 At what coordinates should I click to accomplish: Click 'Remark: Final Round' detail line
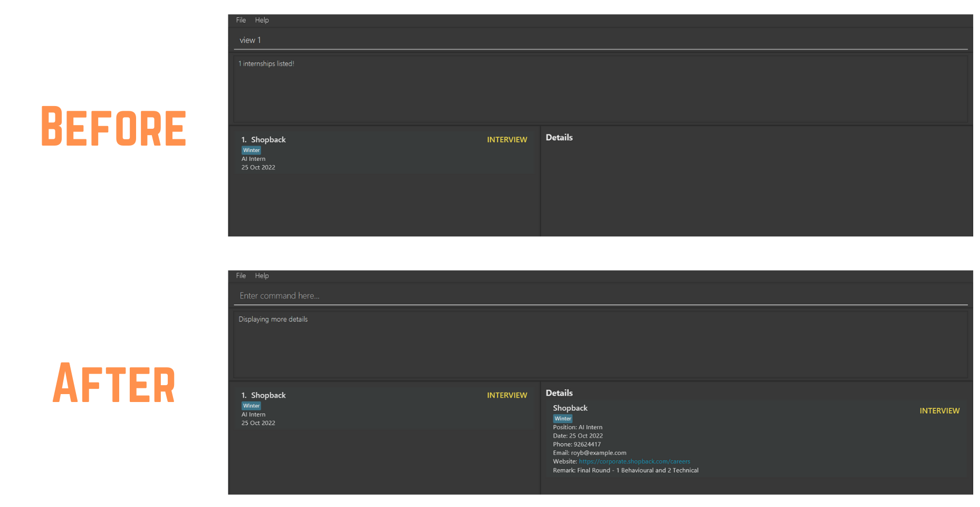pos(626,470)
